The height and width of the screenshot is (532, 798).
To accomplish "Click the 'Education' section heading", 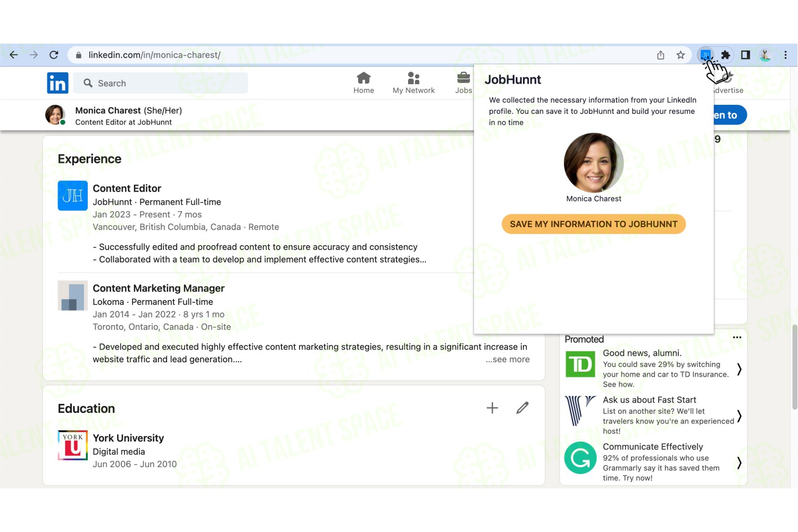I will coord(86,409).
